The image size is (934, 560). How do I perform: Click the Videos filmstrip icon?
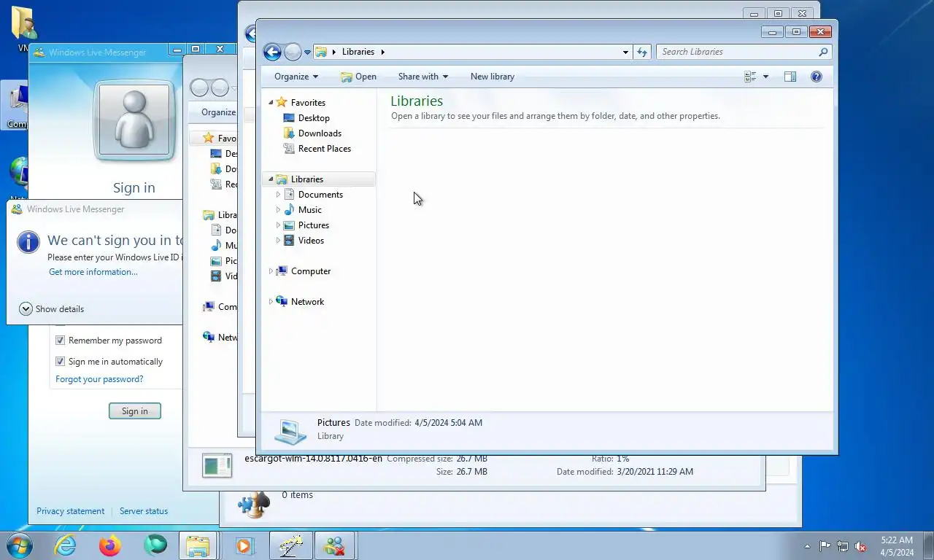coord(289,241)
